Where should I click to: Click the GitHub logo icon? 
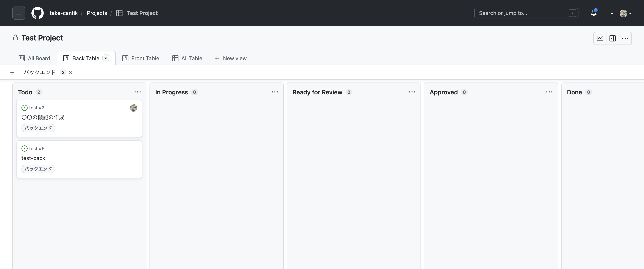[x=38, y=13]
